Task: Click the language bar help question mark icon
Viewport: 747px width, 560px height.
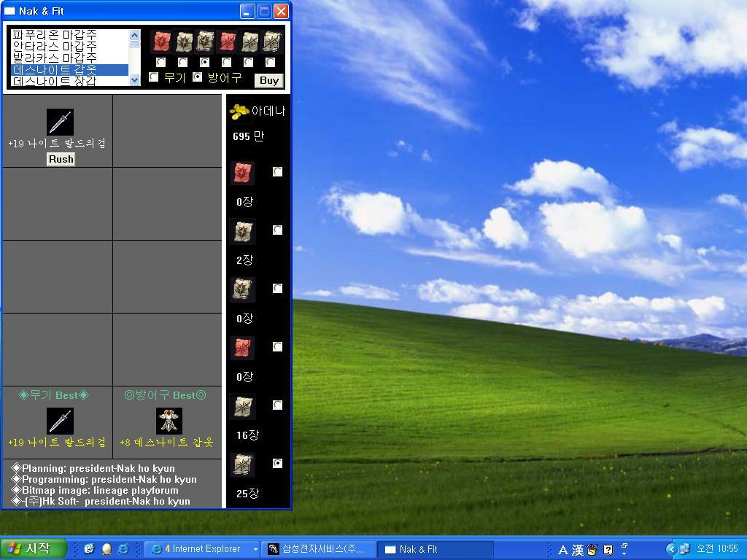Action: 608,550
